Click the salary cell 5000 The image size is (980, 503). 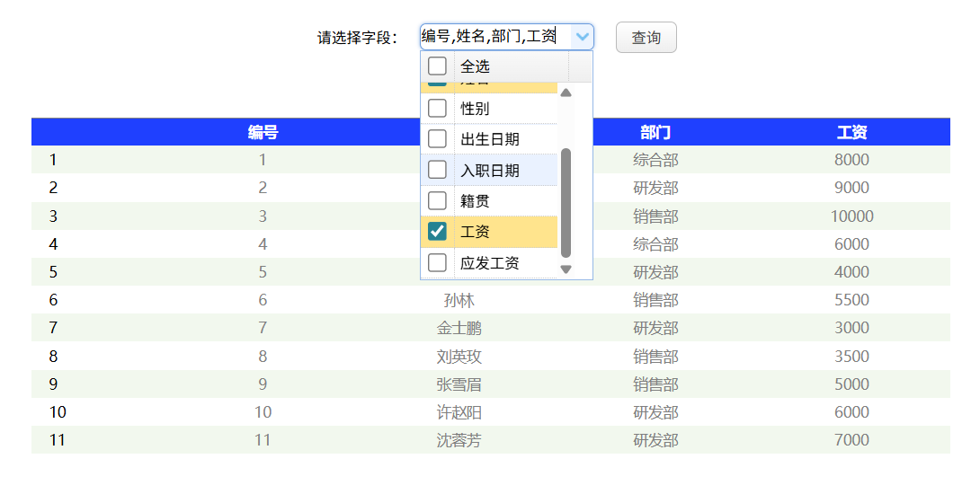coord(851,384)
